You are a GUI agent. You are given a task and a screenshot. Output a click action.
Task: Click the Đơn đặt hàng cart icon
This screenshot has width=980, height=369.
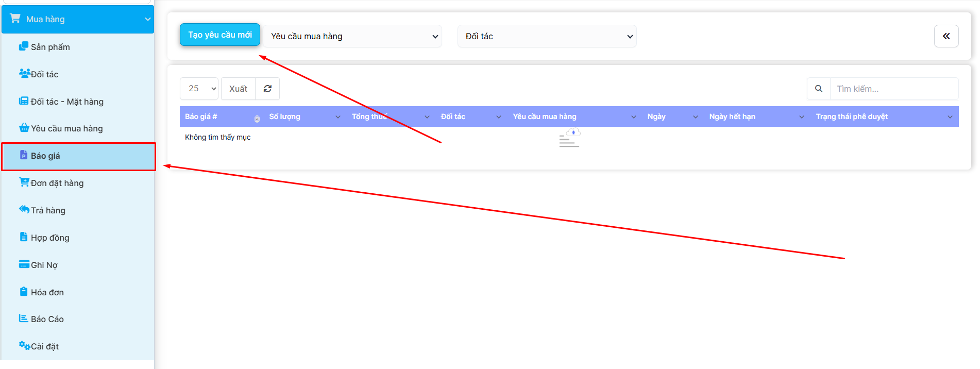coord(24,182)
